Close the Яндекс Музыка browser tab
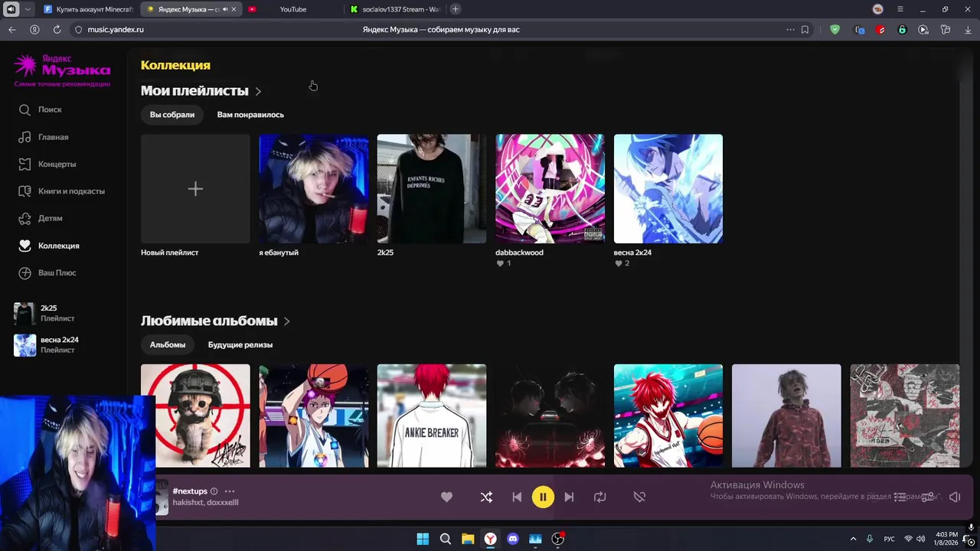 (234, 9)
